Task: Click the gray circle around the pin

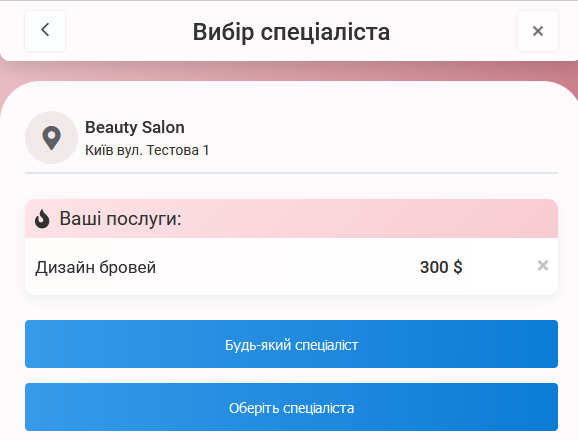Action: (x=52, y=137)
